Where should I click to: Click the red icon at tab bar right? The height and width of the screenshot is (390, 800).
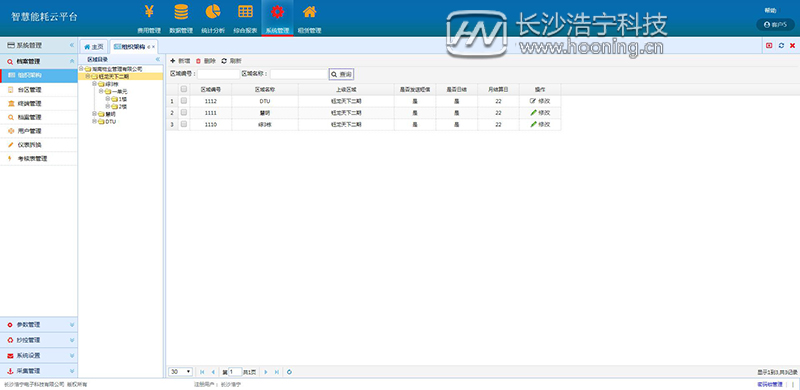769,45
